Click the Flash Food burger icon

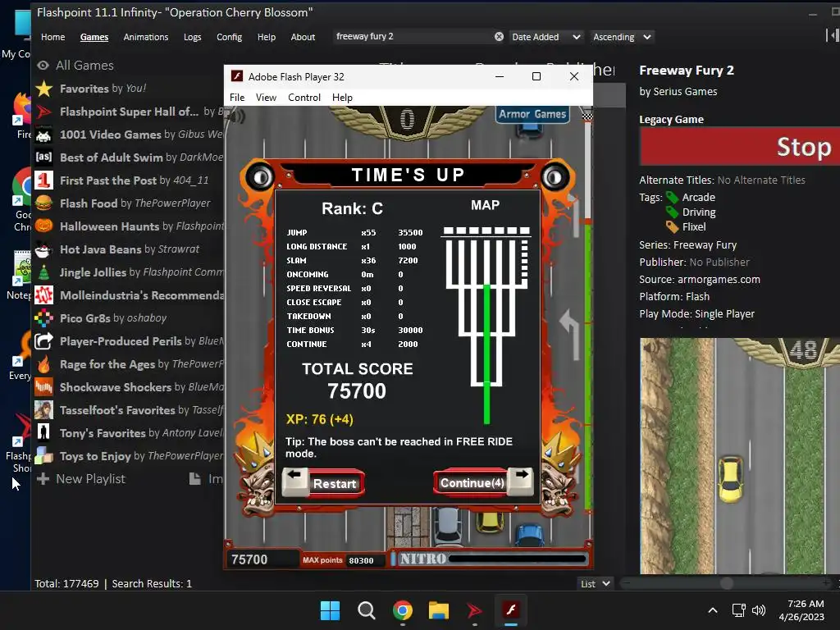[x=44, y=203]
